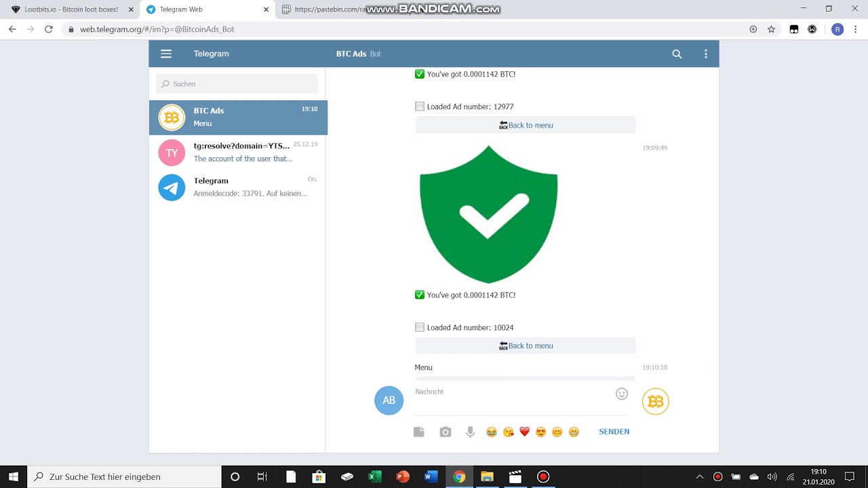Screen dimensions: 868x488
Task: Go back in browser
Action: 12,29
